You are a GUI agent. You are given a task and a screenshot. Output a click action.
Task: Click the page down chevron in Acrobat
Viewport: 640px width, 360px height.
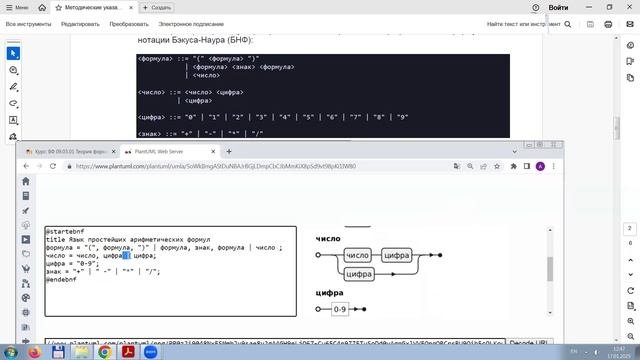coord(630,275)
